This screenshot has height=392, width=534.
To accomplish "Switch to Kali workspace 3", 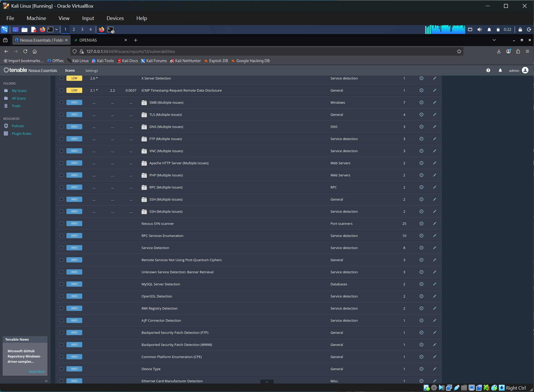I will tap(82, 29).
